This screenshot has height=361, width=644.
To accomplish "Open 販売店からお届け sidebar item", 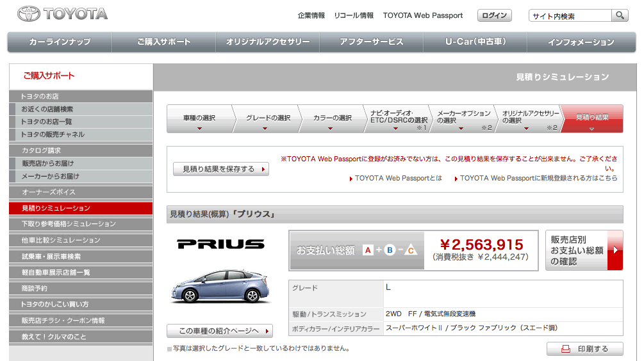I will point(81,163).
